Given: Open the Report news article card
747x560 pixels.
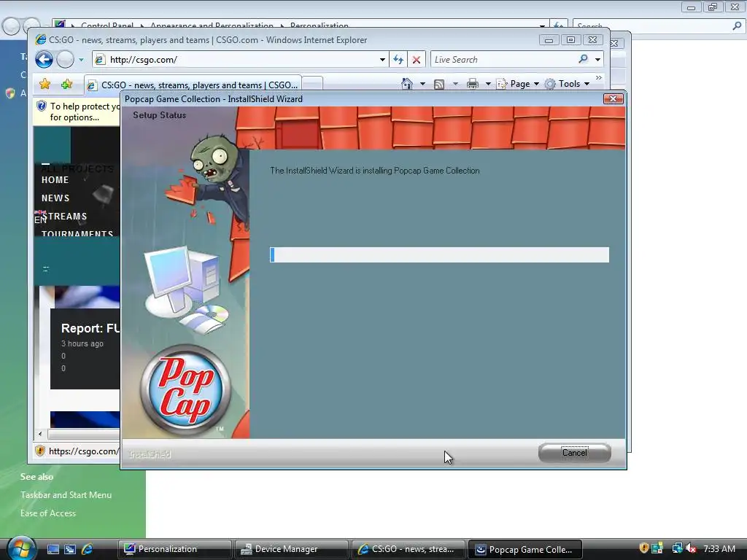Looking at the screenshot, I should pyautogui.click(x=85, y=349).
